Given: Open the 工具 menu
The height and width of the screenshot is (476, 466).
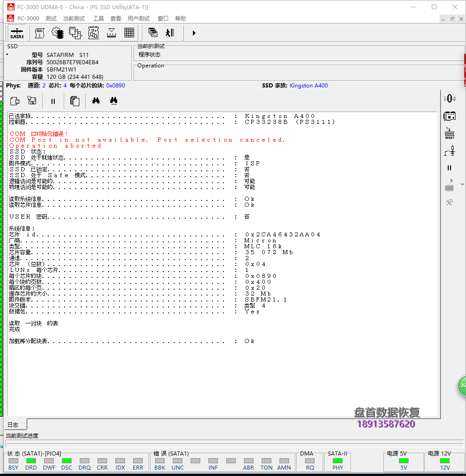Looking at the screenshot, I should [98, 19].
